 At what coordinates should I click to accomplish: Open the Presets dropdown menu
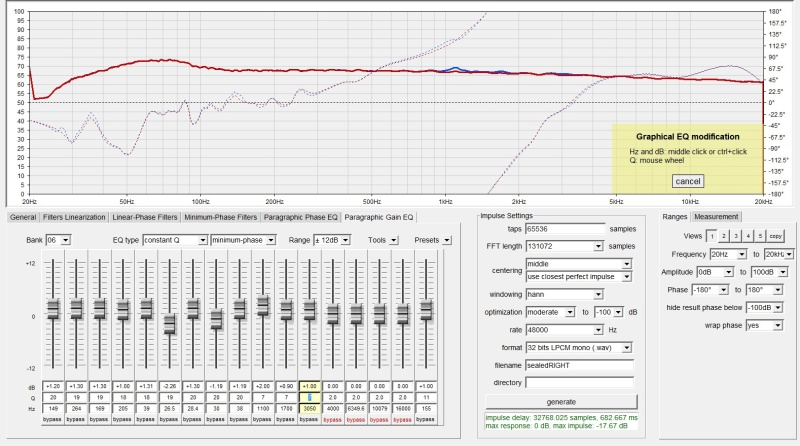[x=446, y=240]
